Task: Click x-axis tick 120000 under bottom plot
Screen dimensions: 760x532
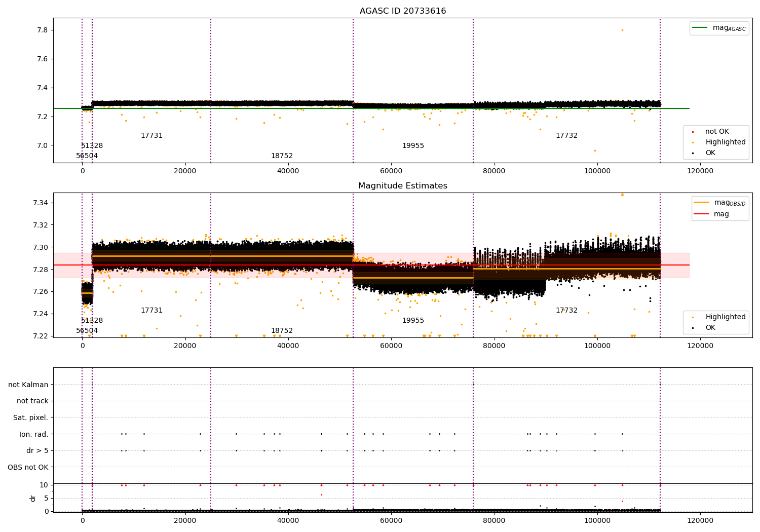Action: coord(700,521)
